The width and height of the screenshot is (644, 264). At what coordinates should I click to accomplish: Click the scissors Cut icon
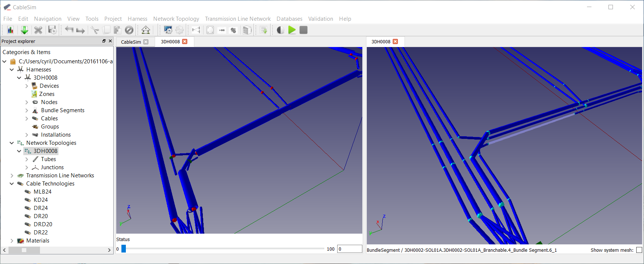(95, 30)
